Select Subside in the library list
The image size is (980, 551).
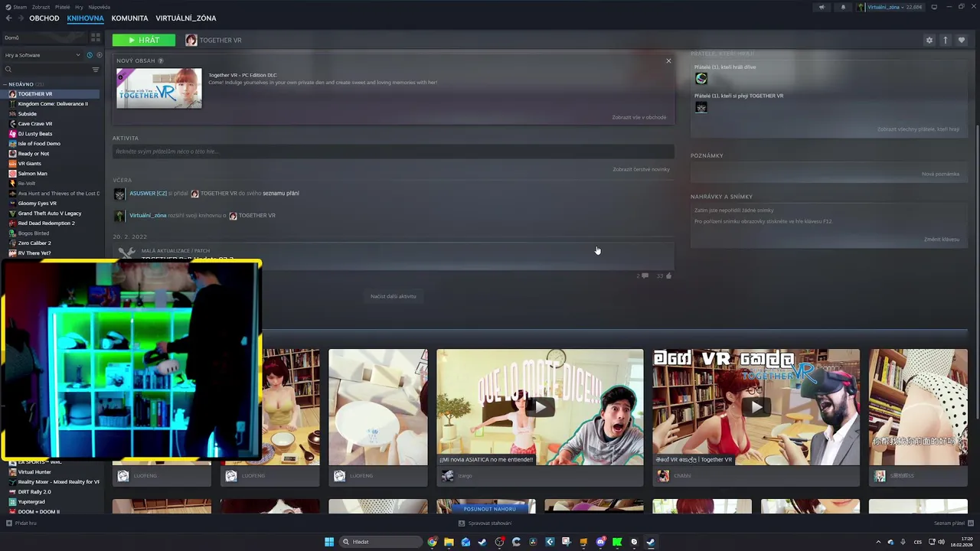pyautogui.click(x=27, y=113)
